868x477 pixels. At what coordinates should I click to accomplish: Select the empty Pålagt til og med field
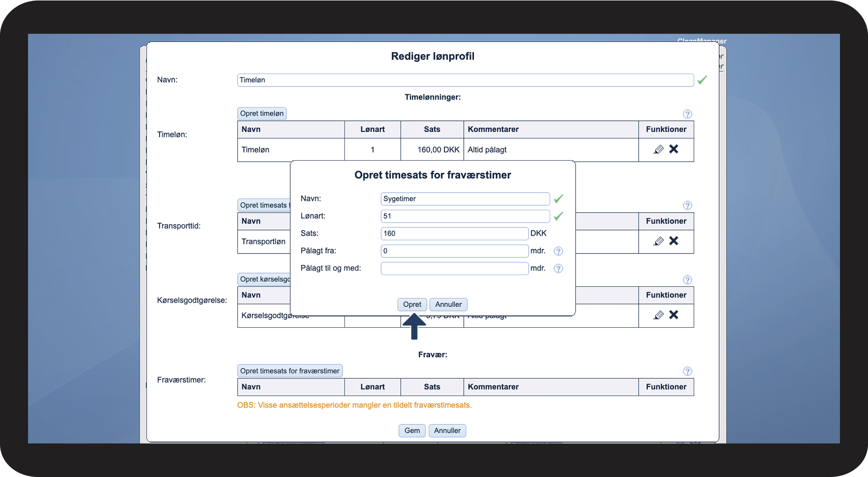(454, 269)
